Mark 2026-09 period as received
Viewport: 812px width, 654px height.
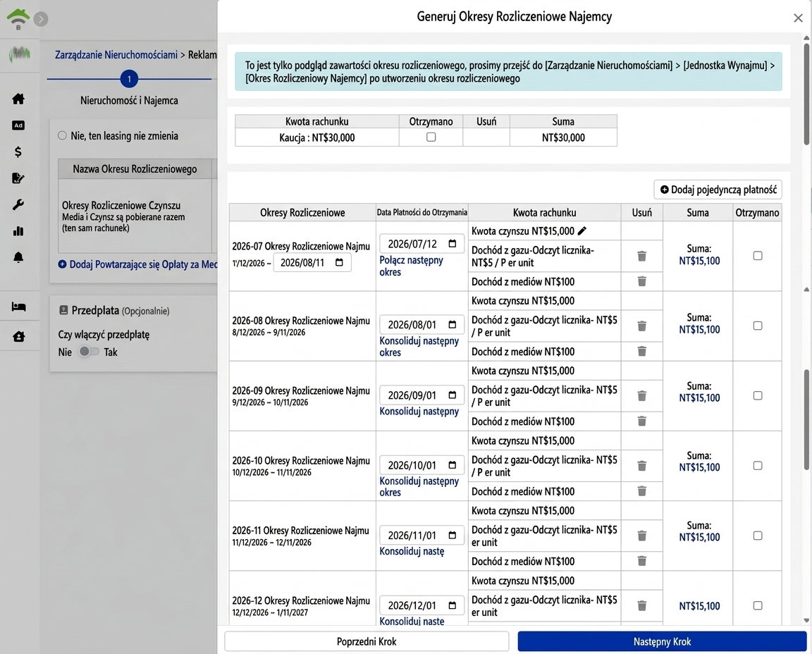(x=758, y=395)
